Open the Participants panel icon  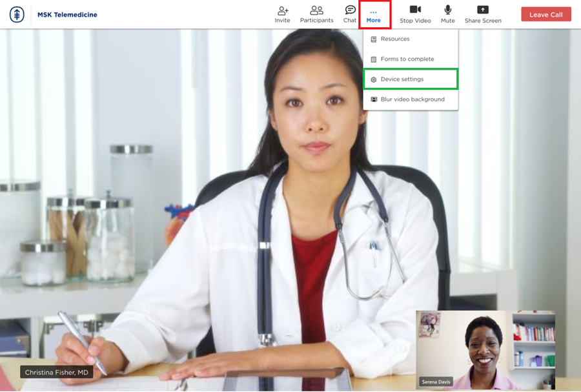(316, 10)
